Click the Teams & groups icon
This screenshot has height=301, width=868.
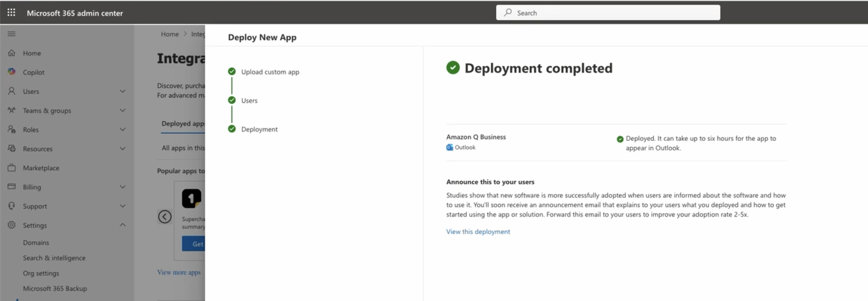pyautogui.click(x=11, y=110)
